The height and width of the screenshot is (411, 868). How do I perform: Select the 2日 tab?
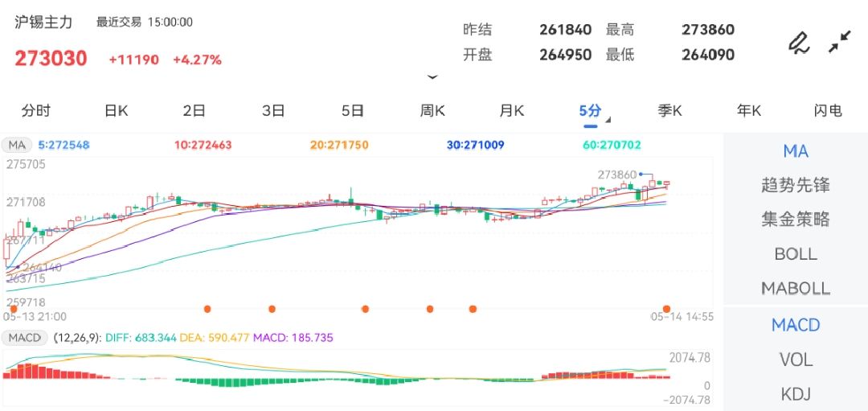coord(194,111)
